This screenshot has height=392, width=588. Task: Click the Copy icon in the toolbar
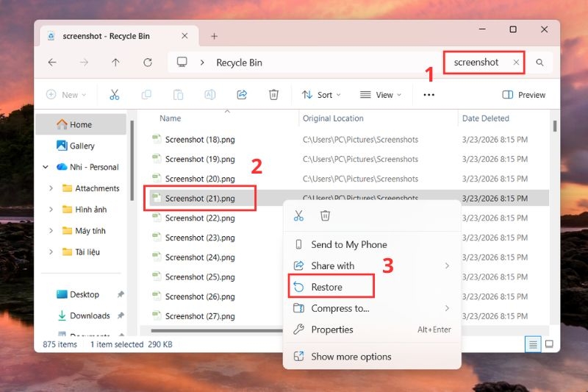pos(146,95)
